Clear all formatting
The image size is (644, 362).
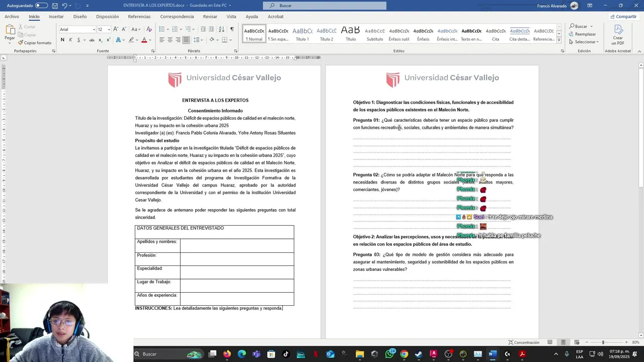149,29
